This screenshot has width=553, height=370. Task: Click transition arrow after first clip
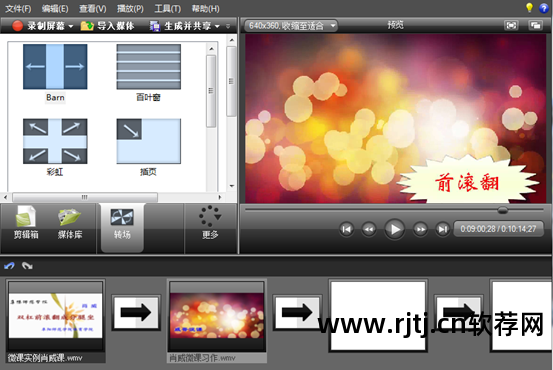(136, 313)
